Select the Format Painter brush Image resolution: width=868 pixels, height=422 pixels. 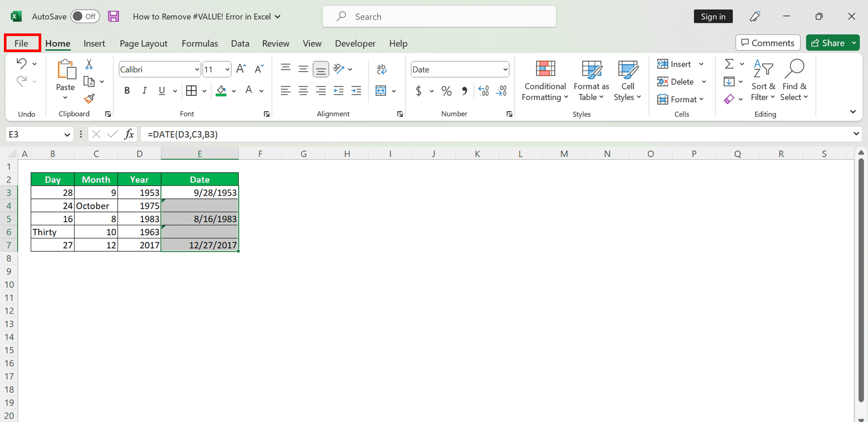point(89,99)
